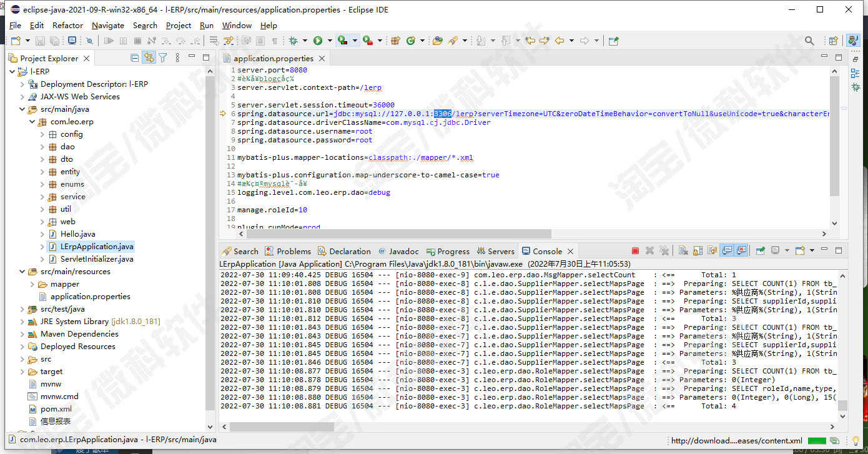
Task: Collapse the com.leo.erp package node
Action: (32, 122)
